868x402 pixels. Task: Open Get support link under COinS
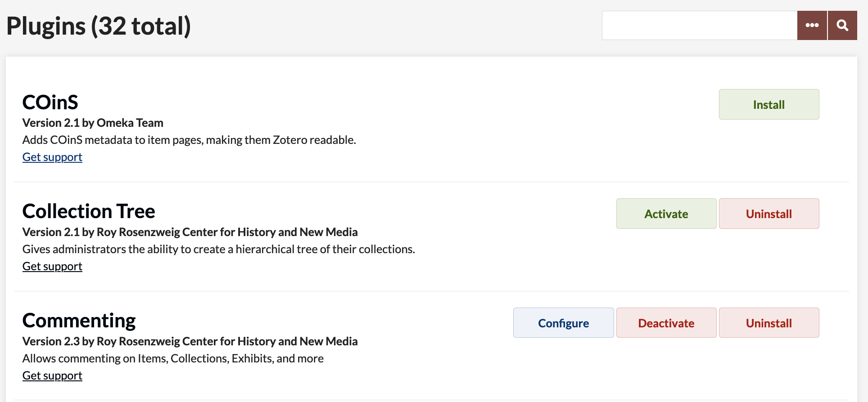[x=52, y=157]
